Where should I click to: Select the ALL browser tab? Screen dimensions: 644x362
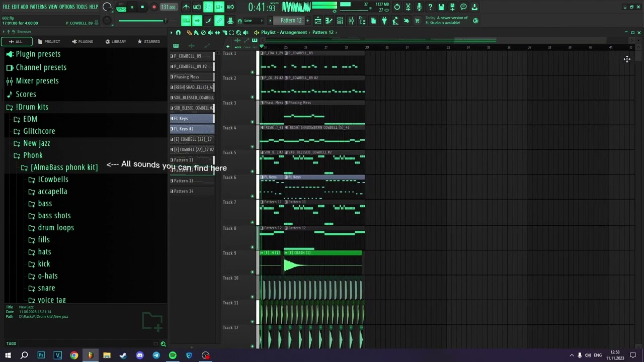click(x=17, y=42)
